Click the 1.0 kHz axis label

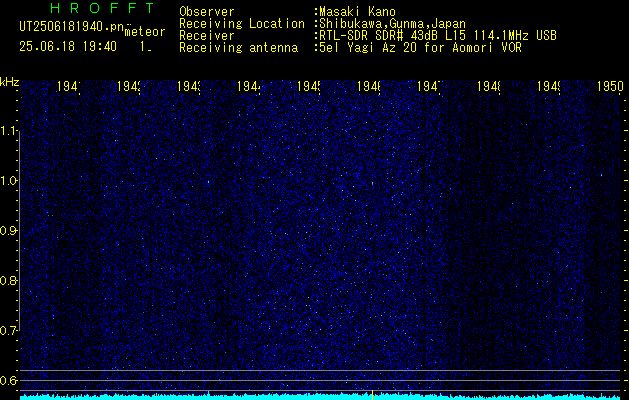click(x=9, y=181)
